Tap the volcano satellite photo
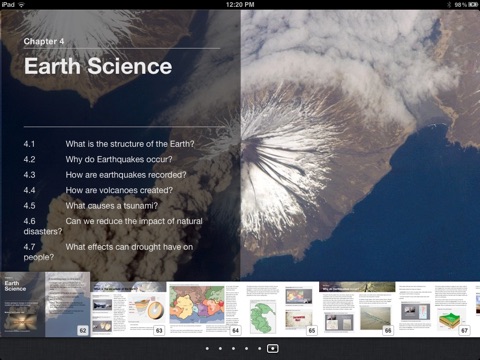Viewport: 480px width, 360px height. (x=360, y=145)
